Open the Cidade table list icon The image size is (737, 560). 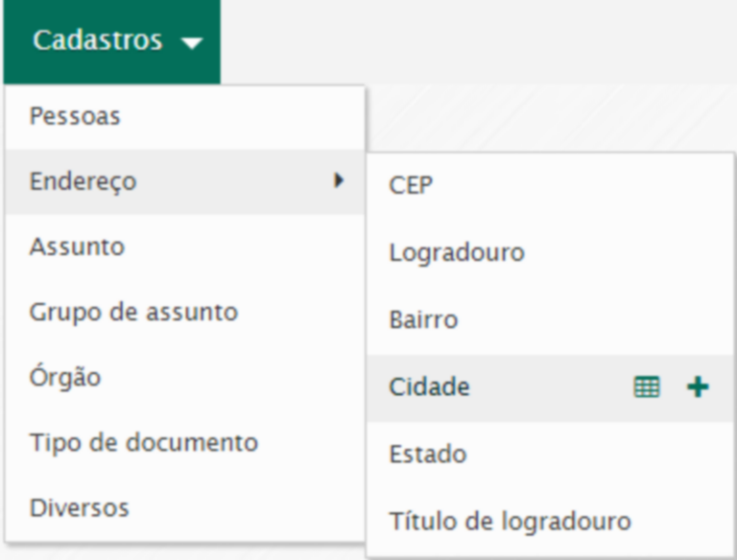647,387
